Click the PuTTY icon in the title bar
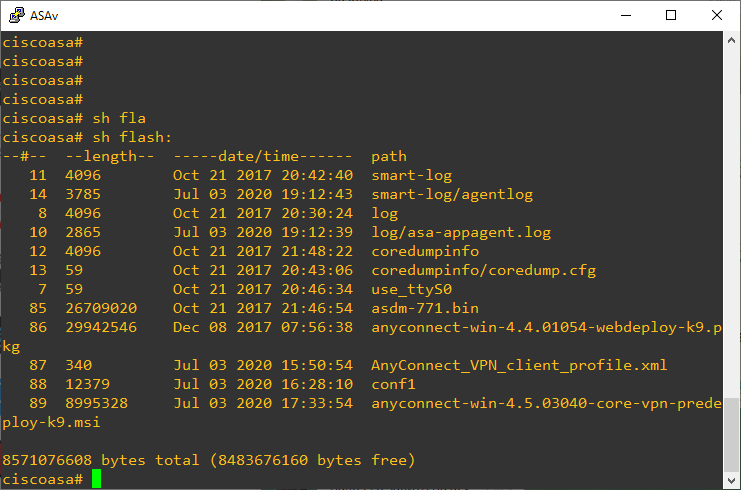Screen dimensions: 741x490 17,15
